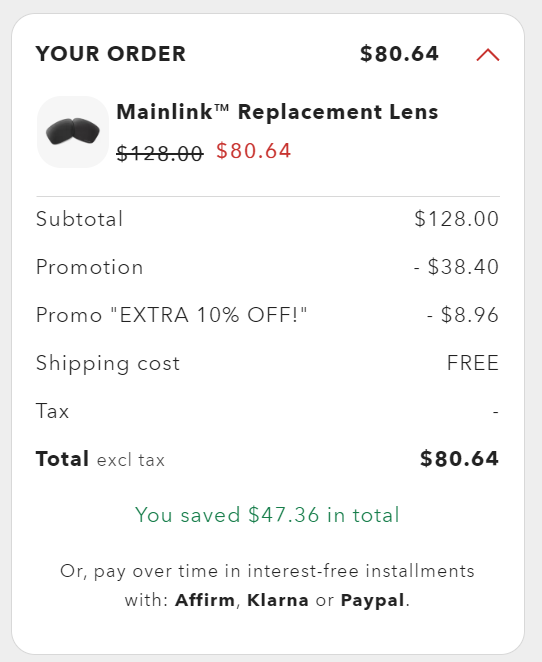Collapse the order summary with red chevron
The height and width of the screenshot is (662, 542).
point(488,55)
